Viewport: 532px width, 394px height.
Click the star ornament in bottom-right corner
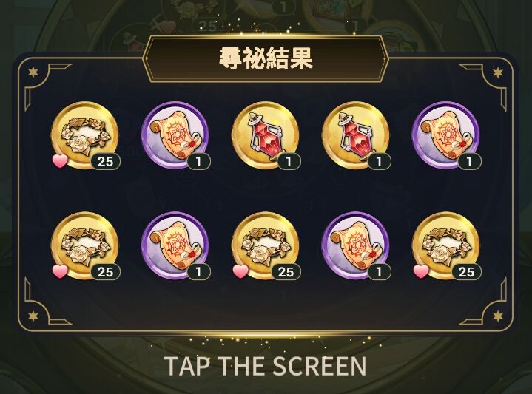point(498,316)
